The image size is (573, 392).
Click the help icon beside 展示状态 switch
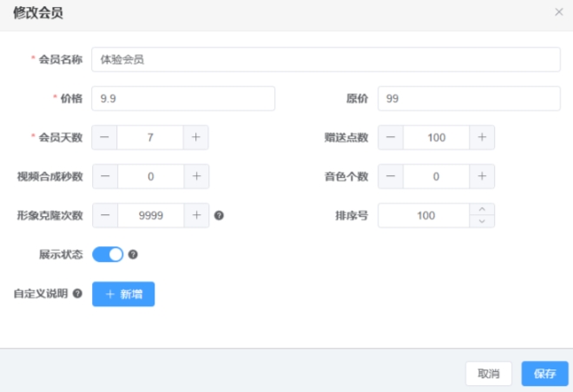coord(133,254)
